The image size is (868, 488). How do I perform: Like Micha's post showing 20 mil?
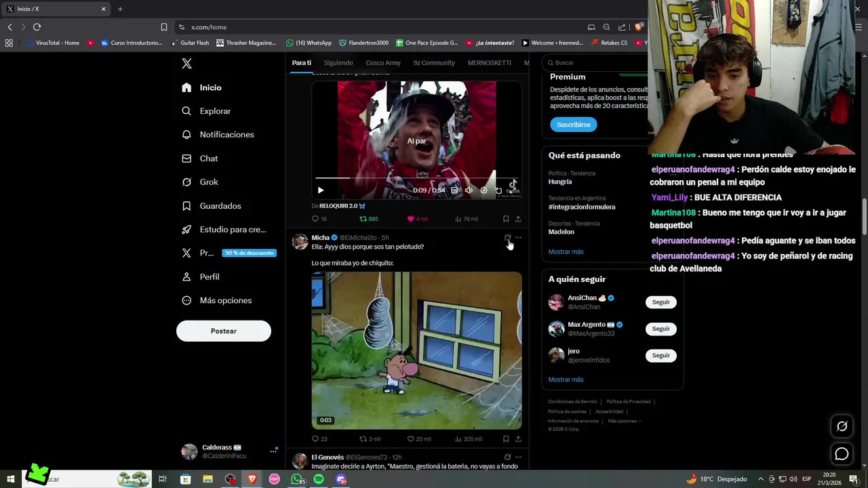418,439
